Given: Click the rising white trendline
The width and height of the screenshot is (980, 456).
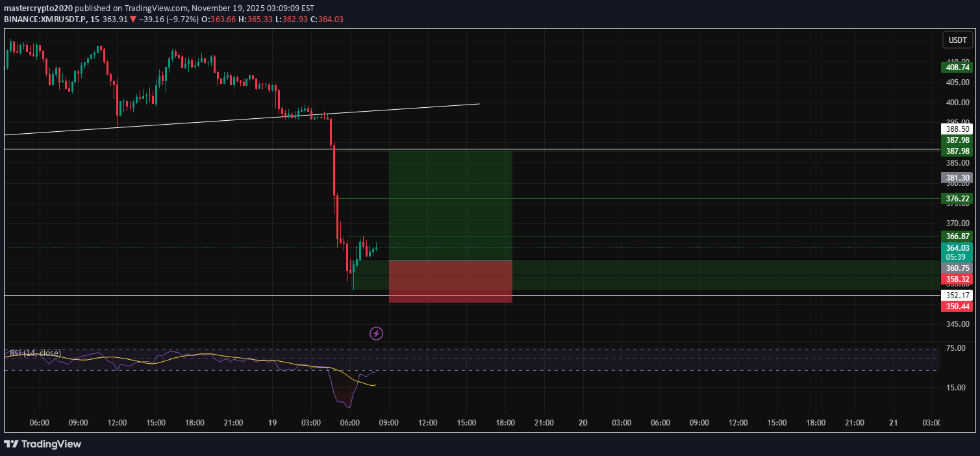Looking at the screenshot, I should click(x=242, y=120).
